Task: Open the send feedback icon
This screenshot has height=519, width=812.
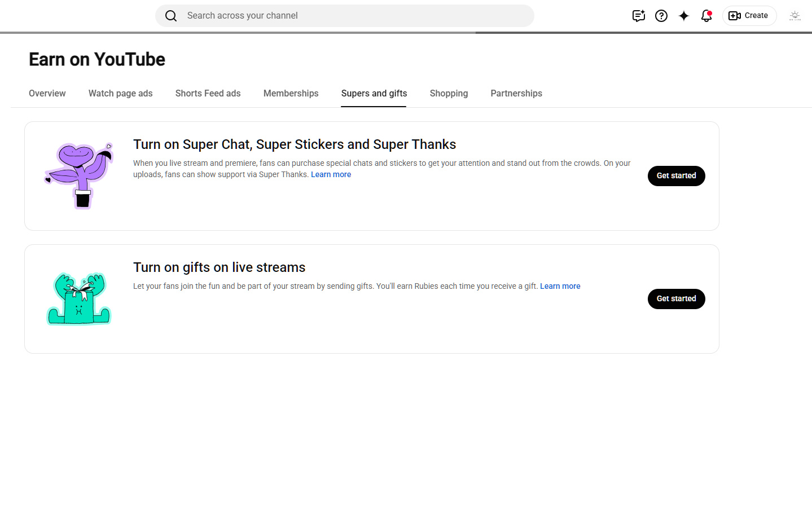Action: tap(638, 16)
